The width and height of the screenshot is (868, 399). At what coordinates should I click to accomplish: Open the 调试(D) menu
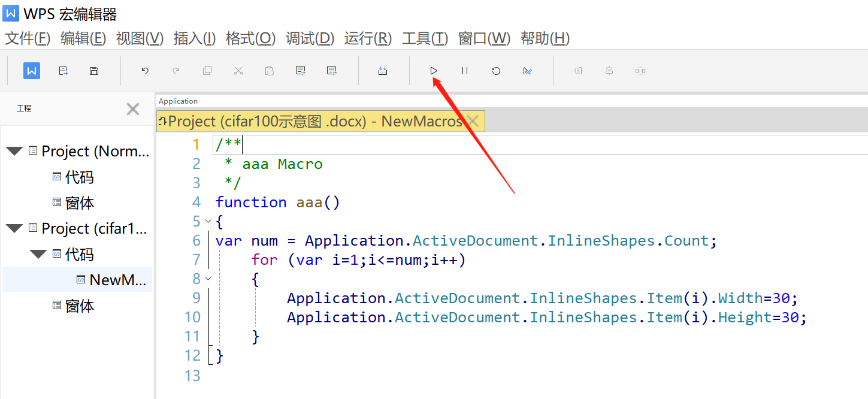coord(310,39)
